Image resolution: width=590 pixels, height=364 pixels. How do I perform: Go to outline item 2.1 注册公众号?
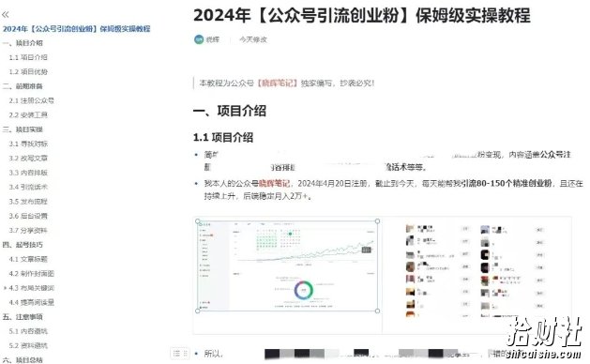(32, 100)
